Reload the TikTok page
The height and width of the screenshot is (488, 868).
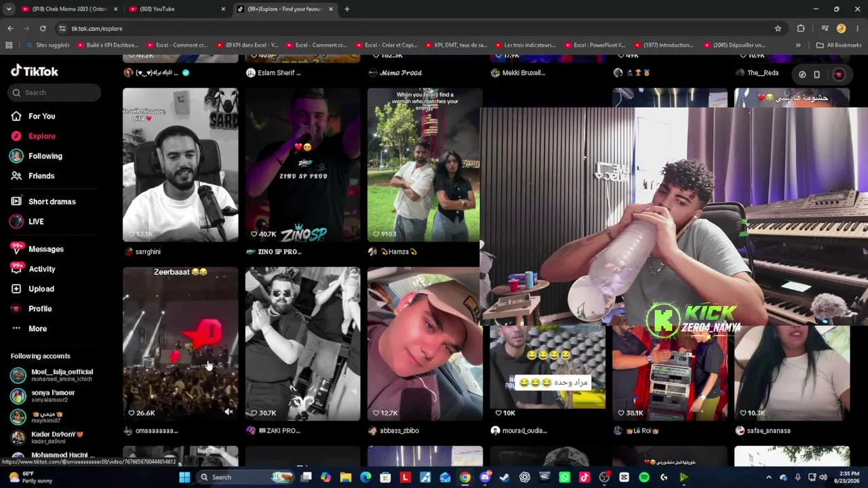43,28
